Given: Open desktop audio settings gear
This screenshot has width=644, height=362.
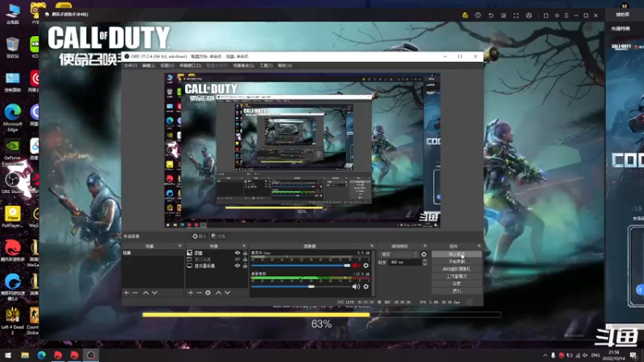Looking at the screenshot, I should click(x=366, y=286).
